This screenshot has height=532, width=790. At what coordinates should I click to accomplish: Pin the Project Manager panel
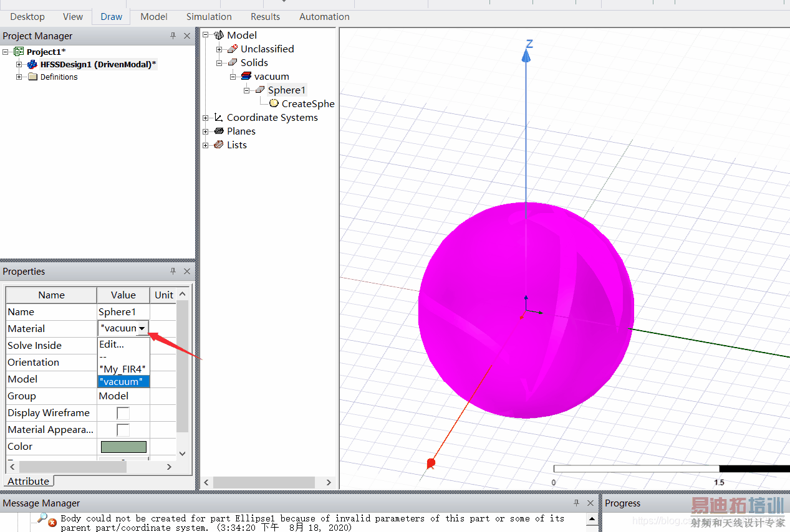(x=173, y=36)
